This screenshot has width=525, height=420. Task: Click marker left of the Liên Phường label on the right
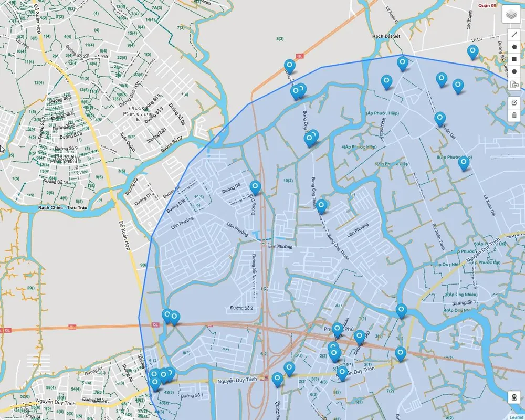tap(321, 206)
